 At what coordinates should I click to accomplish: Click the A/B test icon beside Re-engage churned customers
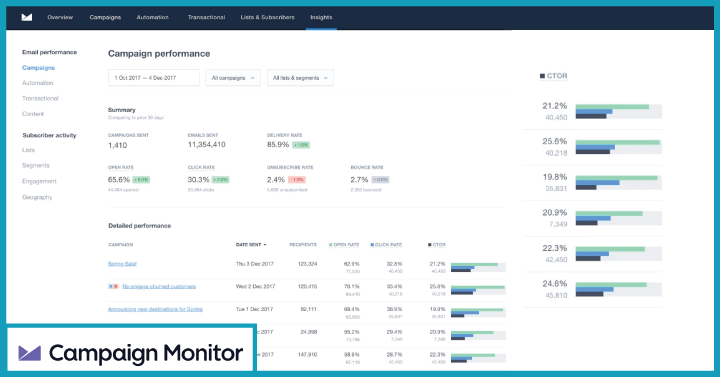click(113, 287)
